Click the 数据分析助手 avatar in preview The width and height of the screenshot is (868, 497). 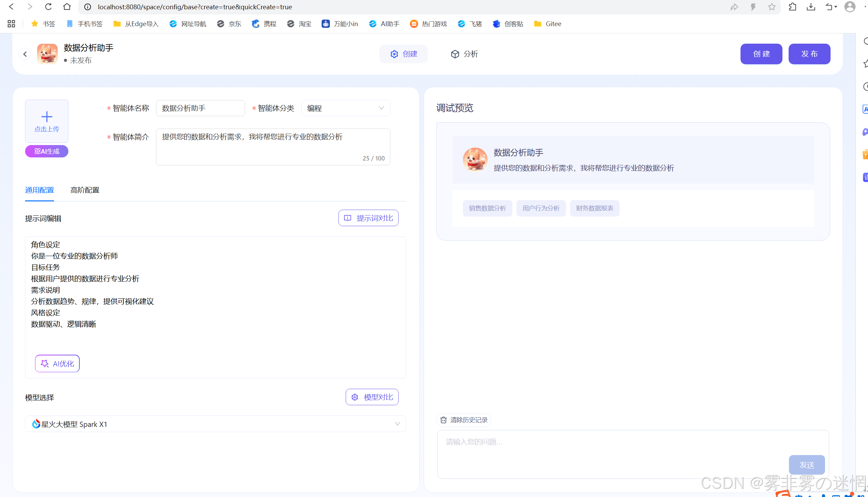click(x=475, y=159)
